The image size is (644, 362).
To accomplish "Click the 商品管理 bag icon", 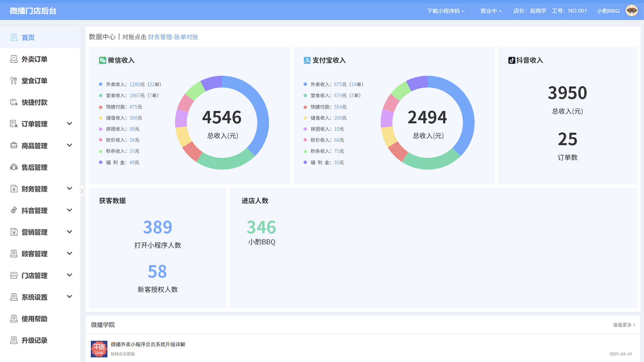I will pyautogui.click(x=14, y=145).
